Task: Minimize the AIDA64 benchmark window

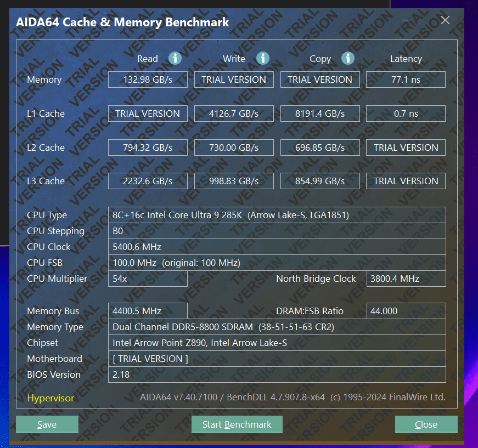Action: coord(406,20)
